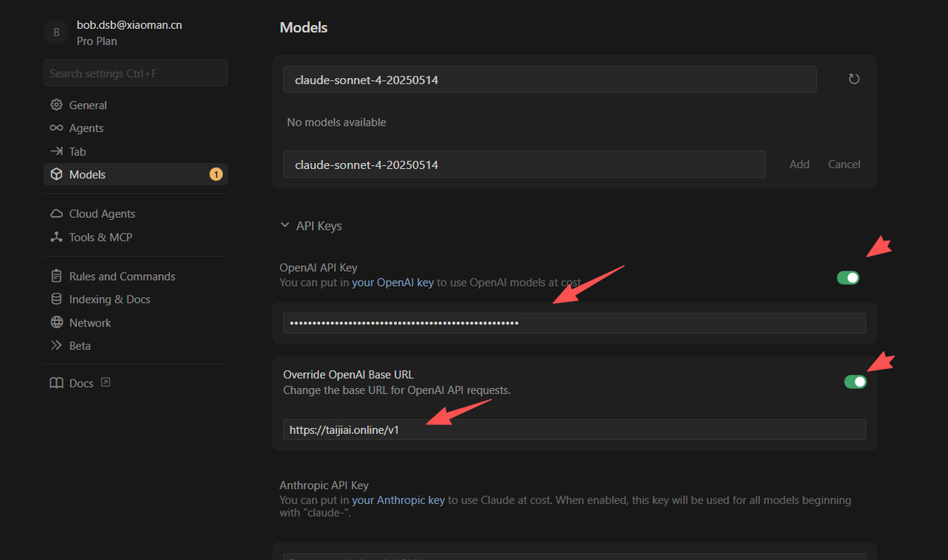The height and width of the screenshot is (560, 948).
Task: Cancel adding the new model
Action: pos(844,164)
